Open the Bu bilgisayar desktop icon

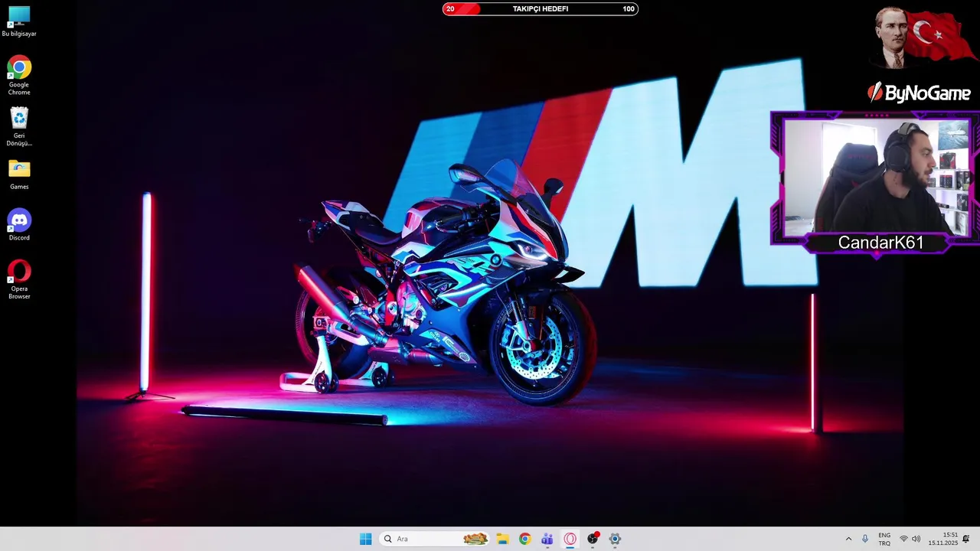coord(19,21)
